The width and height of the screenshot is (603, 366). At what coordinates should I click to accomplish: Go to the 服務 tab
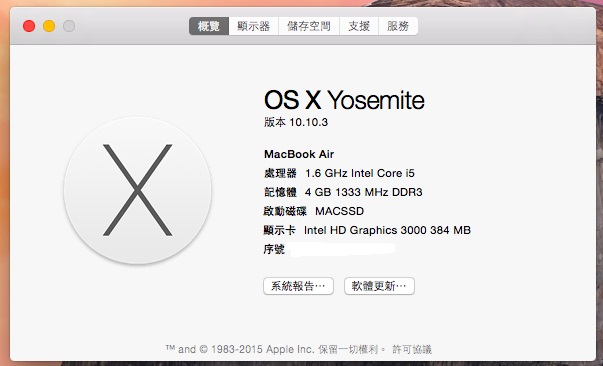(398, 26)
